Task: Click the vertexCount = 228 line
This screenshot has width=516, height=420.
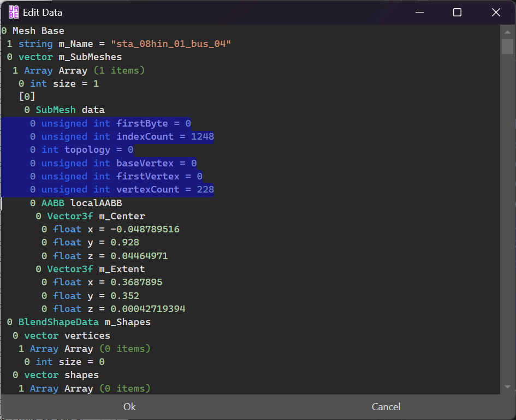Action: pyautogui.click(x=122, y=189)
